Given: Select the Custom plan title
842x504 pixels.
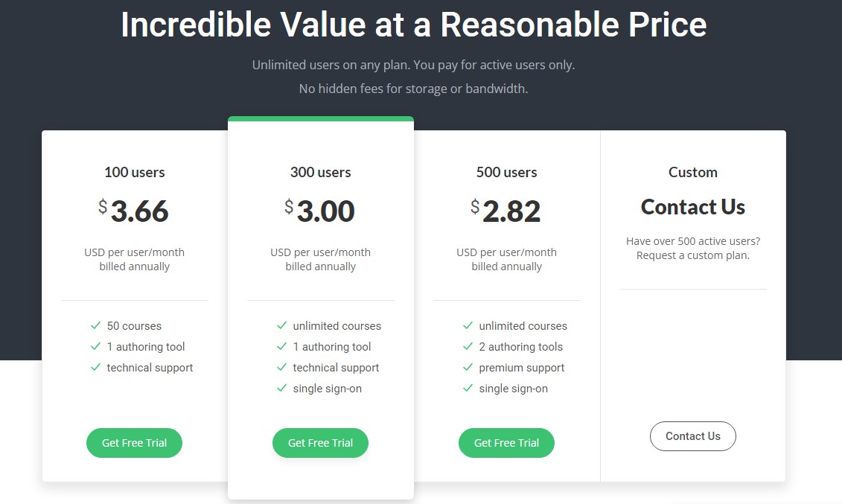Looking at the screenshot, I should (692, 172).
